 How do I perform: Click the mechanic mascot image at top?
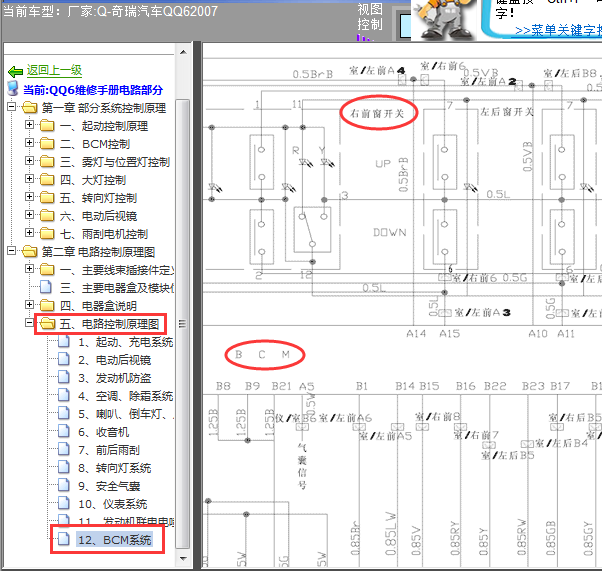tap(445, 19)
